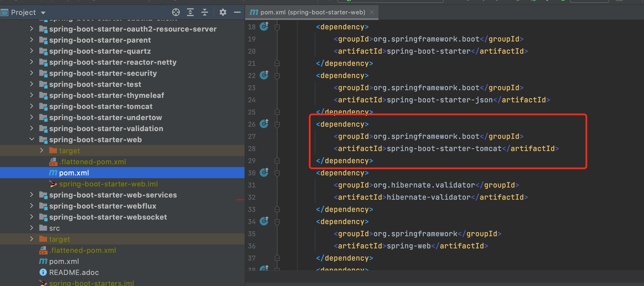Click the Maven icon on selected pom.xml

click(x=53, y=173)
